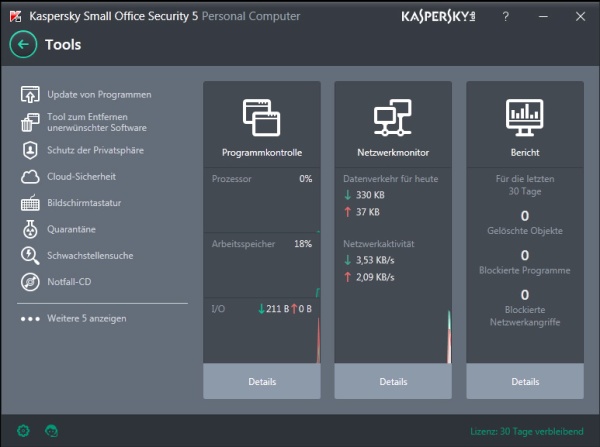Open the Quarantäne entry
This screenshot has width=600, height=447.
71,229
